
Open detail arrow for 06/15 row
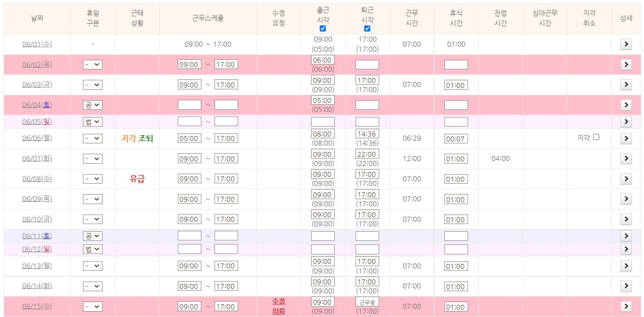pyautogui.click(x=626, y=306)
